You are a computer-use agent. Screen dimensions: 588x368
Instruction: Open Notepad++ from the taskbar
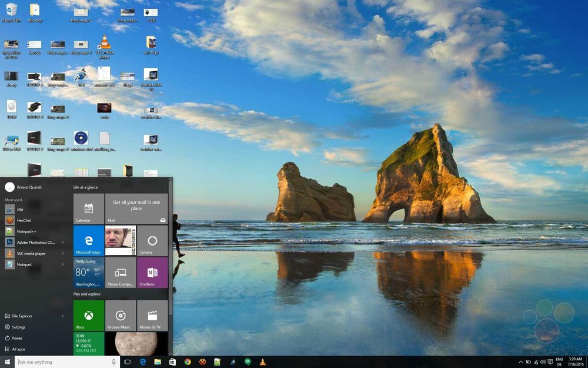pyautogui.click(x=217, y=362)
